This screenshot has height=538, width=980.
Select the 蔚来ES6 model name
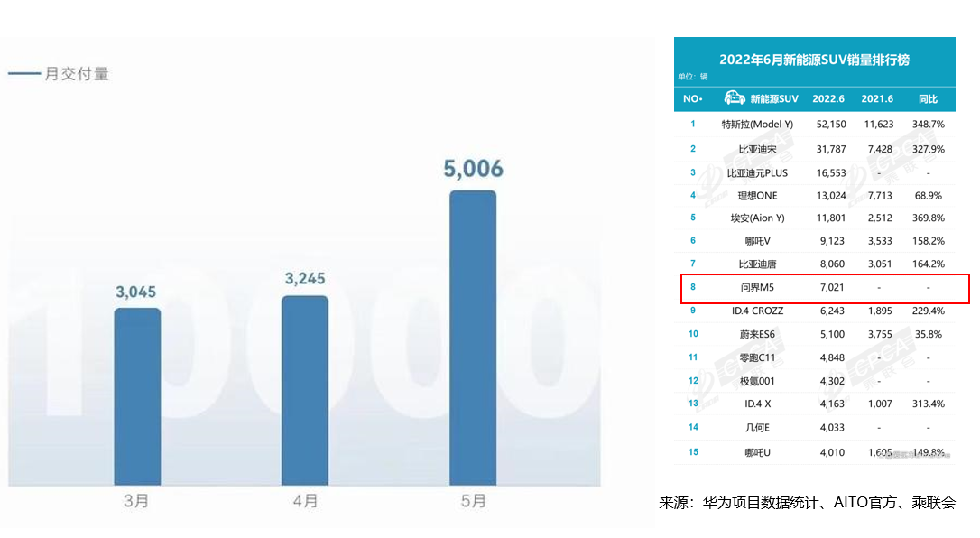pyautogui.click(x=757, y=334)
